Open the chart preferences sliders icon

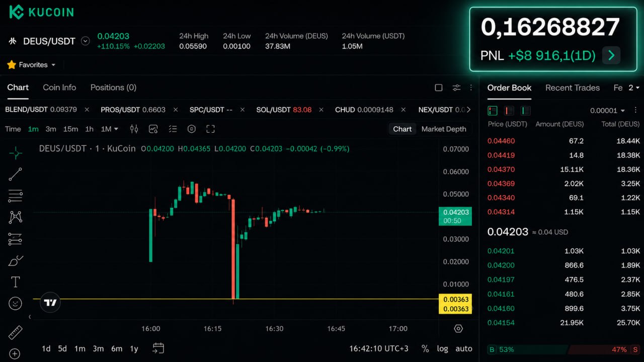tap(456, 87)
